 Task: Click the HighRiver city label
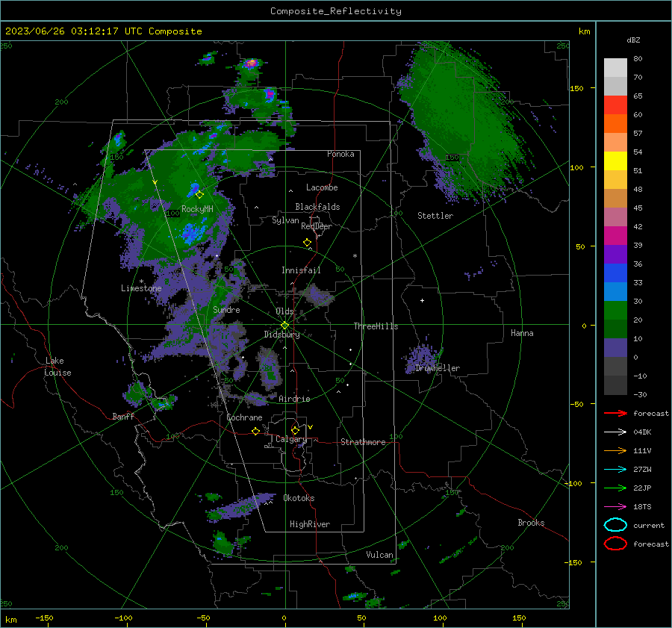(x=310, y=524)
